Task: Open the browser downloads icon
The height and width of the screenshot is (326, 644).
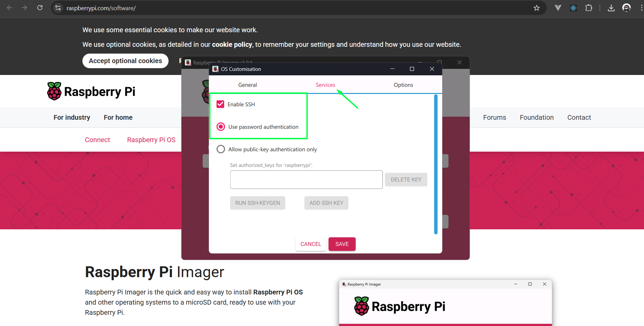Action: pyautogui.click(x=611, y=8)
